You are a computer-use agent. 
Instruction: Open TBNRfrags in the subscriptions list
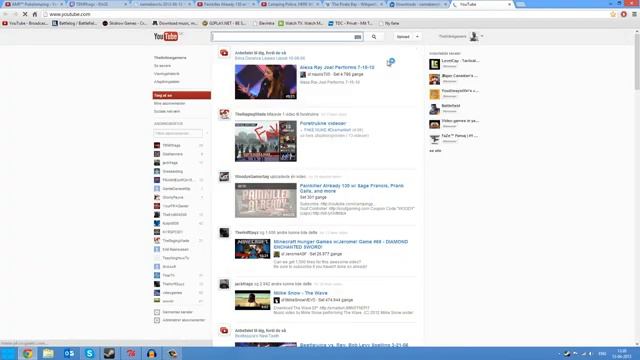[x=171, y=145]
